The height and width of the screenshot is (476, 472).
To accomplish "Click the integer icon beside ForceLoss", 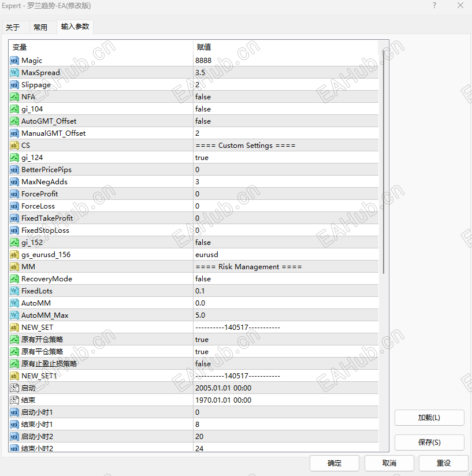I will tap(14, 206).
